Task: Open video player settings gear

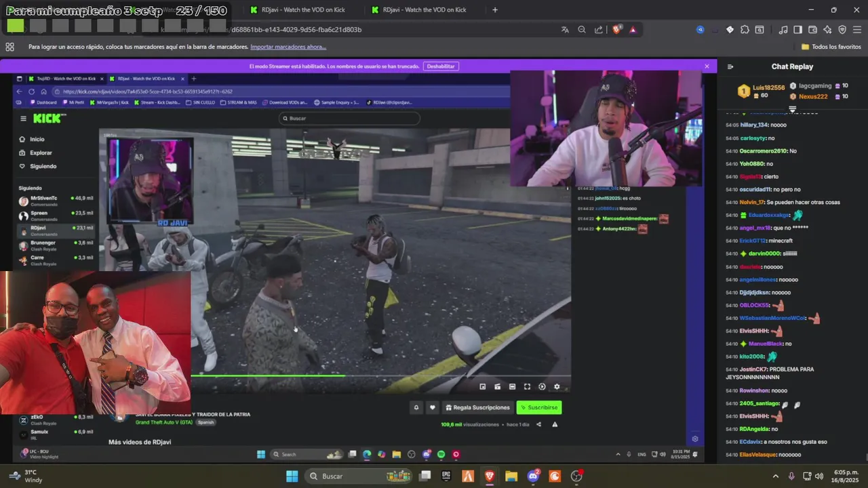Action: [557, 386]
